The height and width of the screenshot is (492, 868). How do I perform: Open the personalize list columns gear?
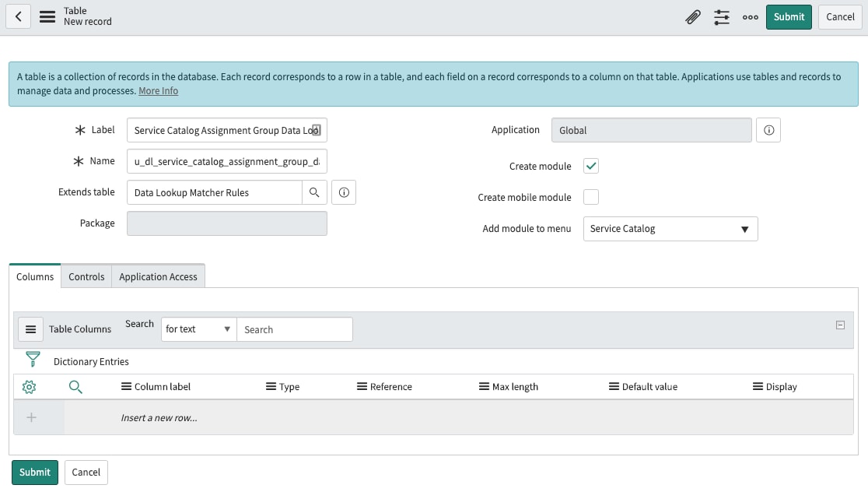coord(29,386)
